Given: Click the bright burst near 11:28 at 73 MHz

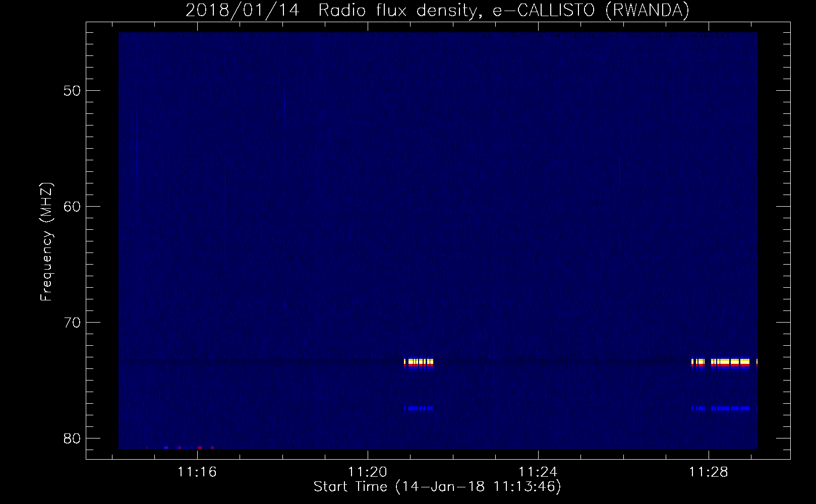Looking at the screenshot, I should point(724,363).
